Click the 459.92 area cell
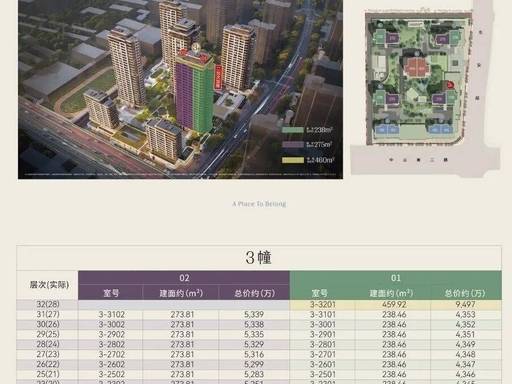This screenshot has width=512, height=384. (x=394, y=305)
